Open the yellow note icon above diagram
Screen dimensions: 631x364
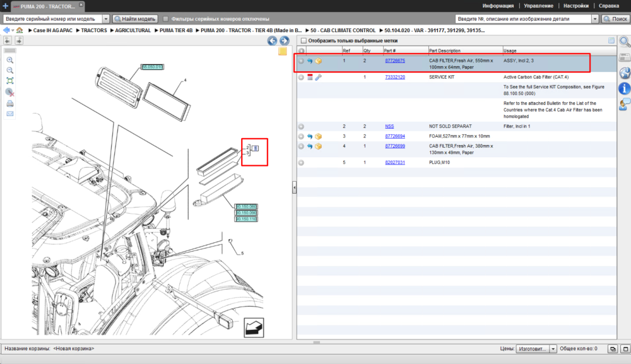tap(283, 52)
